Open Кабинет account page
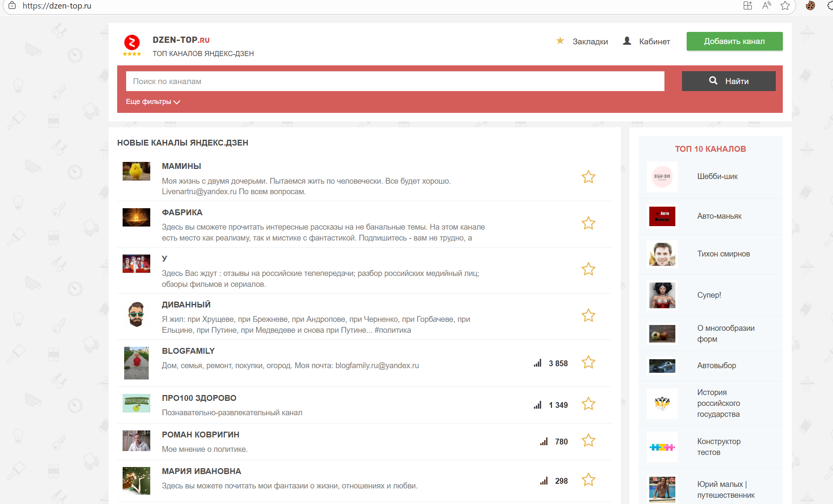 click(654, 41)
